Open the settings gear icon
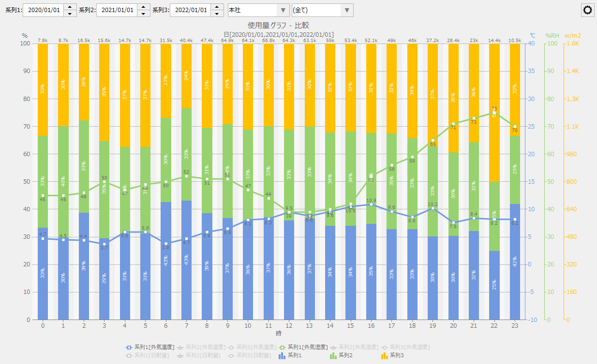 click(x=588, y=10)
